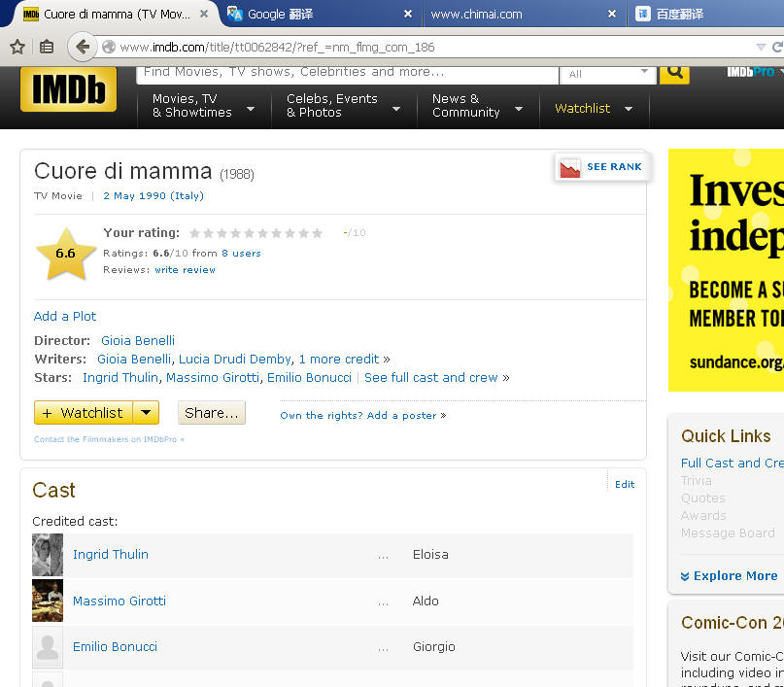
Task: Go back with the browser back arrow
Action: [x=83, y=47]
